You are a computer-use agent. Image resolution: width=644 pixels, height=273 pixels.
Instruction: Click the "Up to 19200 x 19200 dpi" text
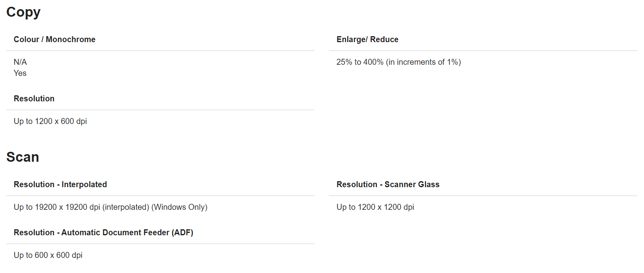pos(57,207)
